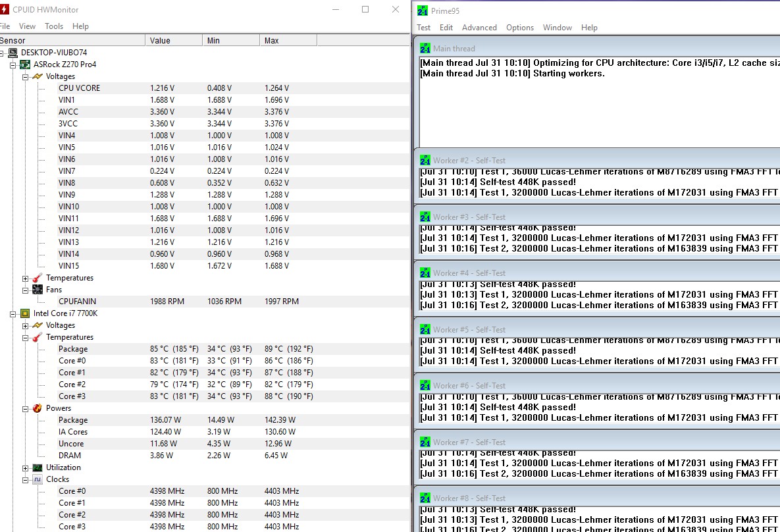Click the Sensor column header
This screenshot has height=532, width=780.
coord(72,40)
